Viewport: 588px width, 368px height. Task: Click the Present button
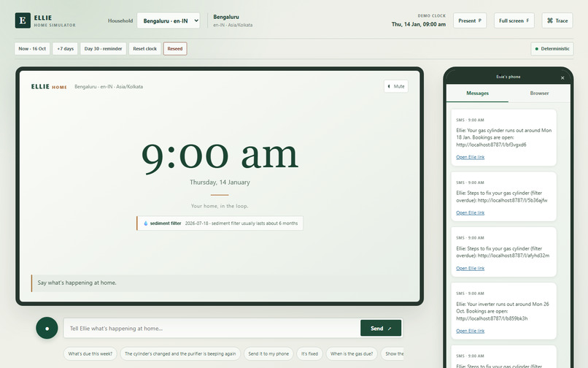pyautogui.click(x=470, y=20)
